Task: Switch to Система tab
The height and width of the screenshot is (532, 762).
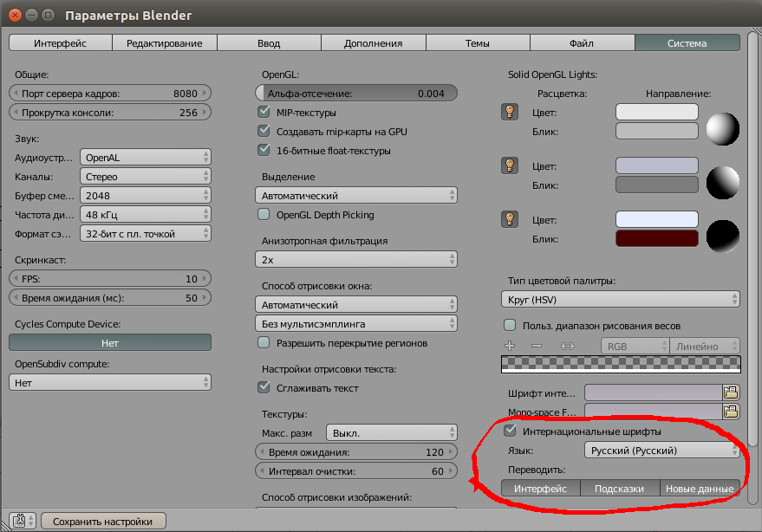Action: [x=687, y=42]
